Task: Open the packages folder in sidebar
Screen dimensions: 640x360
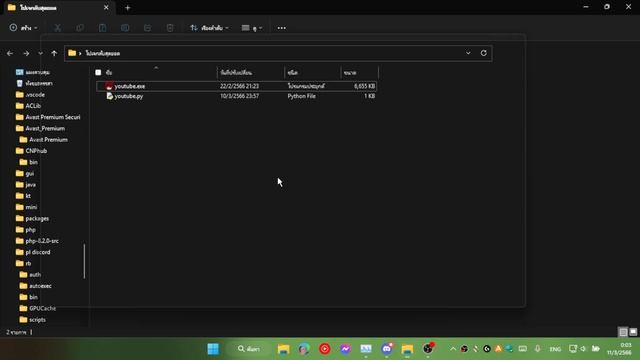Action: pyautogui.click(x=32, y=219)
